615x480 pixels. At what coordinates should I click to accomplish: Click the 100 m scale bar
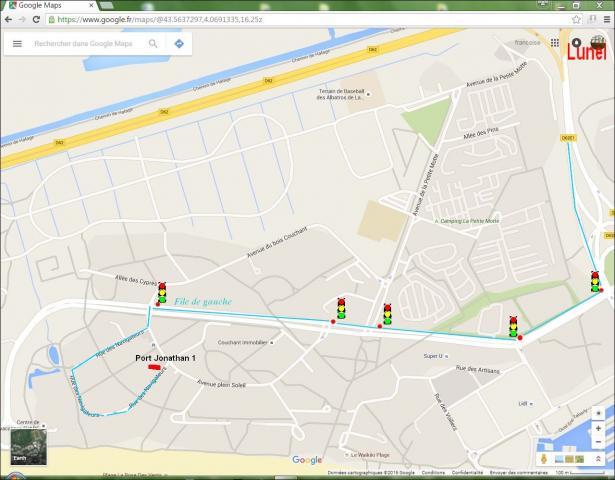click(x=579, y=473)
